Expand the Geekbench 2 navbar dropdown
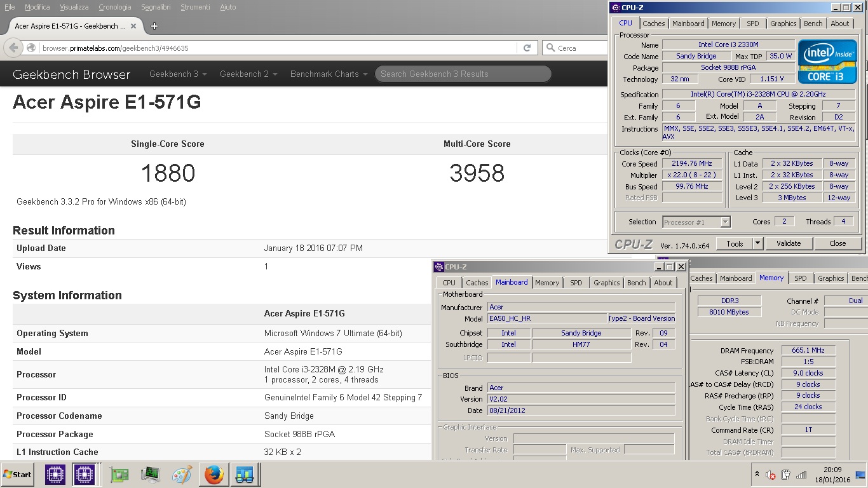Screen dimensions: 868x488 click(248, 74)
